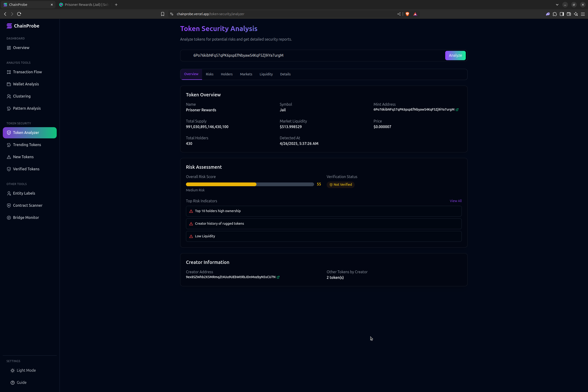Open Contract Scanner tool
588x392 pixels.
click(29, 206)
